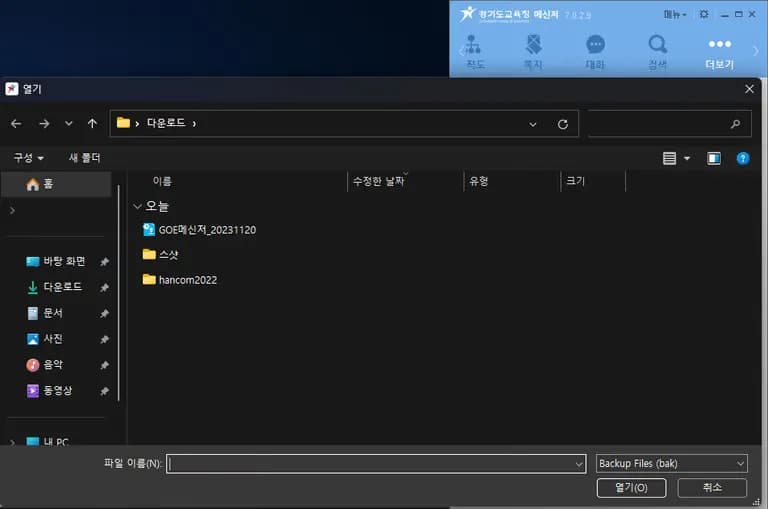Refresh the 다운로드 folder view

563,124
